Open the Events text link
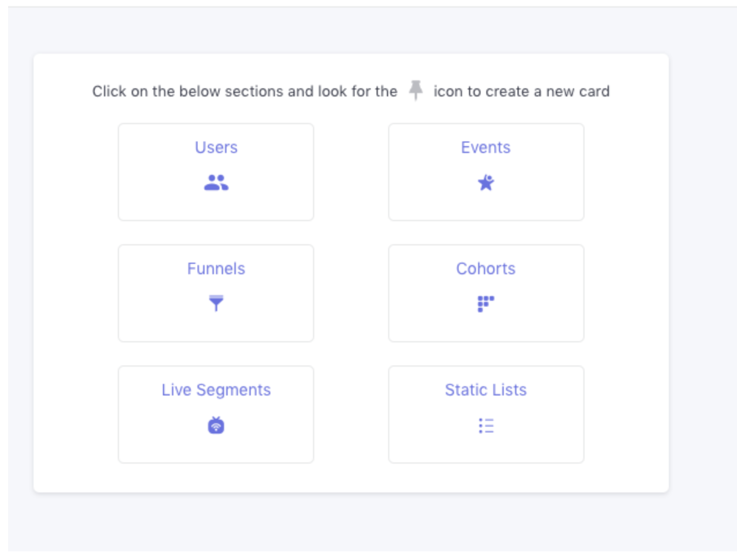 tap(486, 148)
